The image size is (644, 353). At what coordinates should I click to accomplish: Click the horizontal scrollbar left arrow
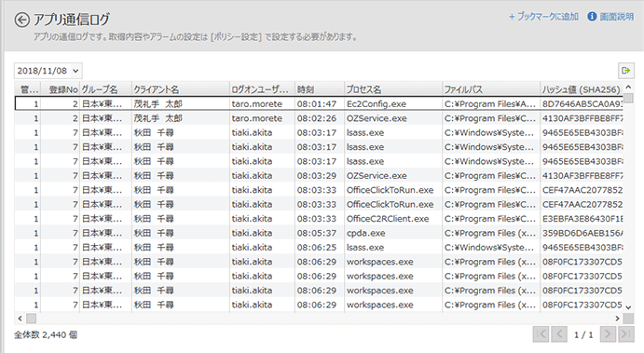pos(20,319)
